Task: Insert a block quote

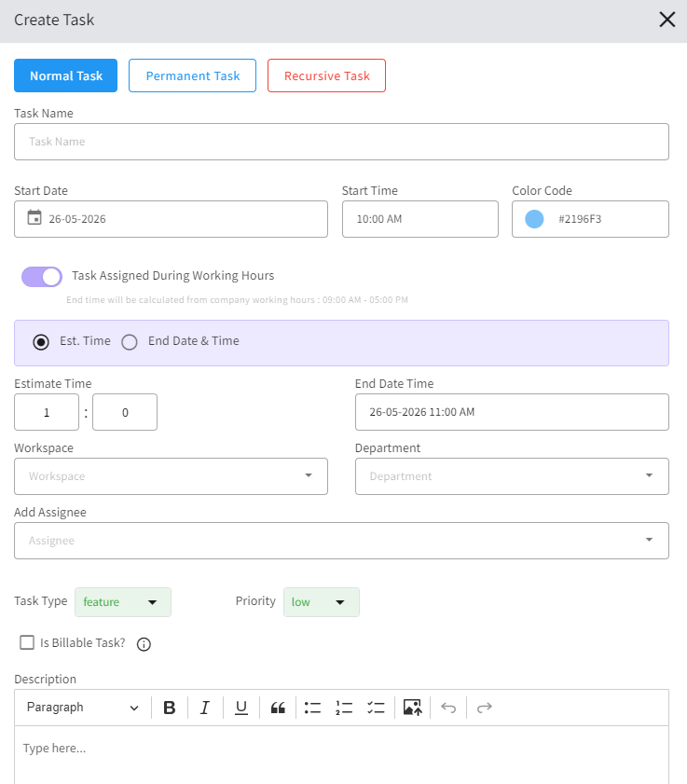Action: pyautogui.click(x=278, y=708)
